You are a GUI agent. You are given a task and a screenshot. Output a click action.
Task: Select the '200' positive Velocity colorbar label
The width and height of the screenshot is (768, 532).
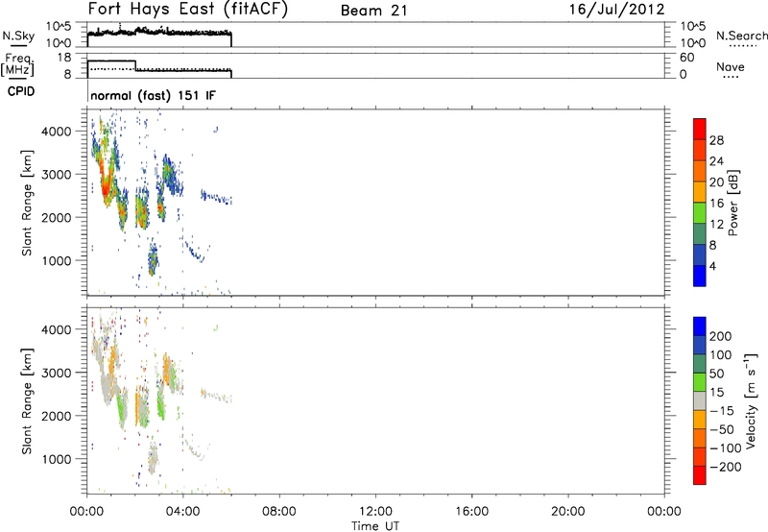721,336
